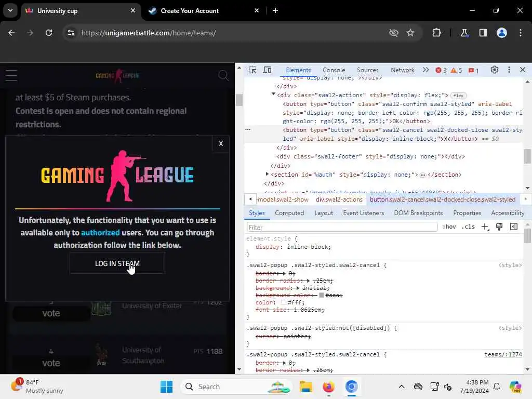Bookmark this page with the star icon

click(x=410, y=33)
